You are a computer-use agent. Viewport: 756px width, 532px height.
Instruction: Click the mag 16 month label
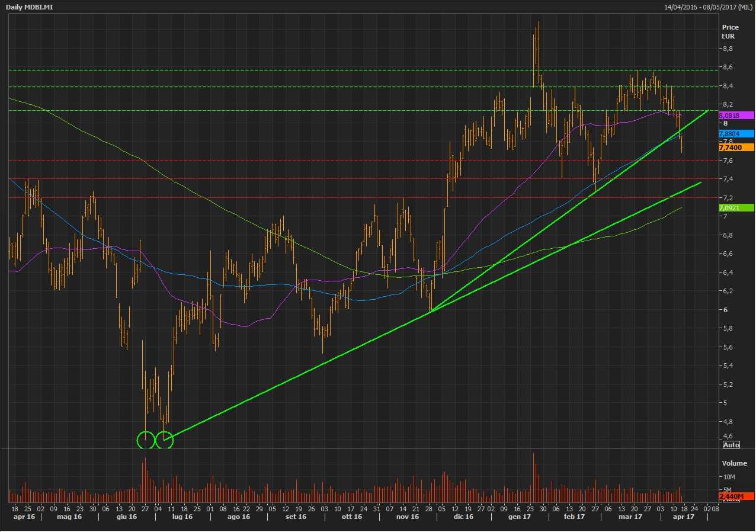point(69,517)
